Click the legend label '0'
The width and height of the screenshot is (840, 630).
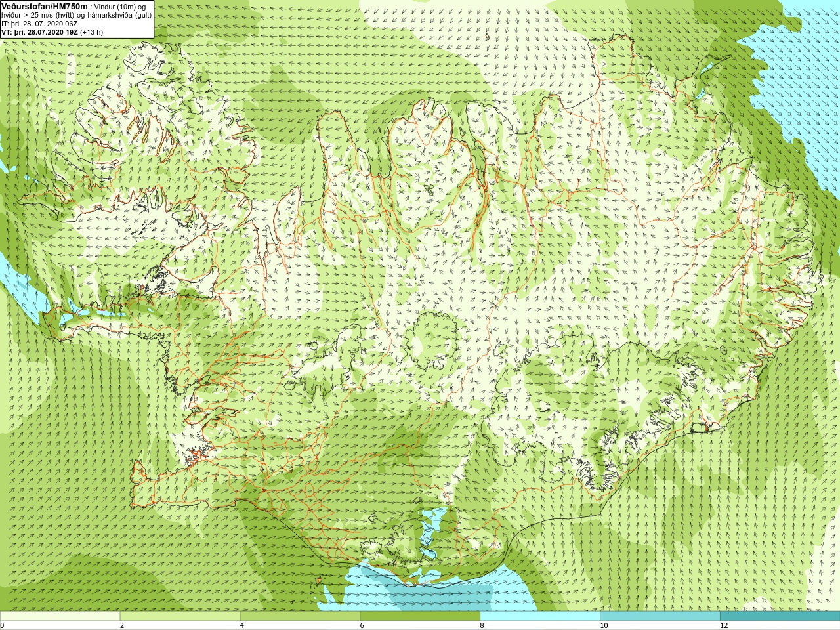pyautogui.click(x=3, y=625)
